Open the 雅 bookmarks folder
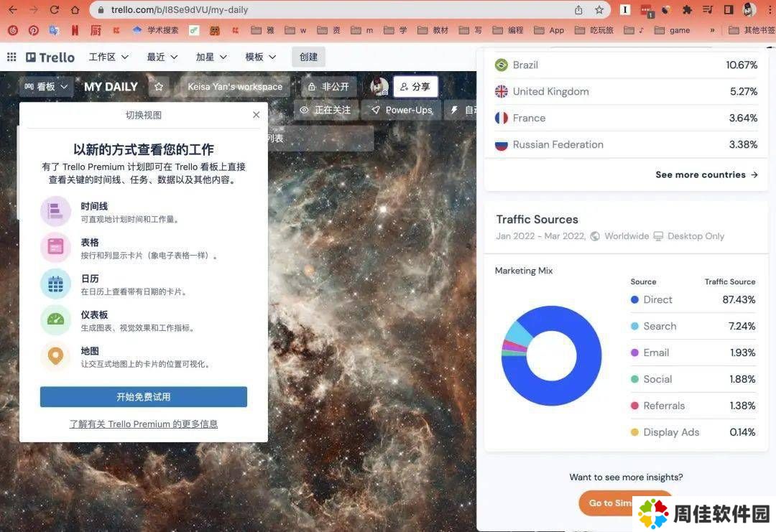This screenshot has height=532, width=776. (263, 30)
